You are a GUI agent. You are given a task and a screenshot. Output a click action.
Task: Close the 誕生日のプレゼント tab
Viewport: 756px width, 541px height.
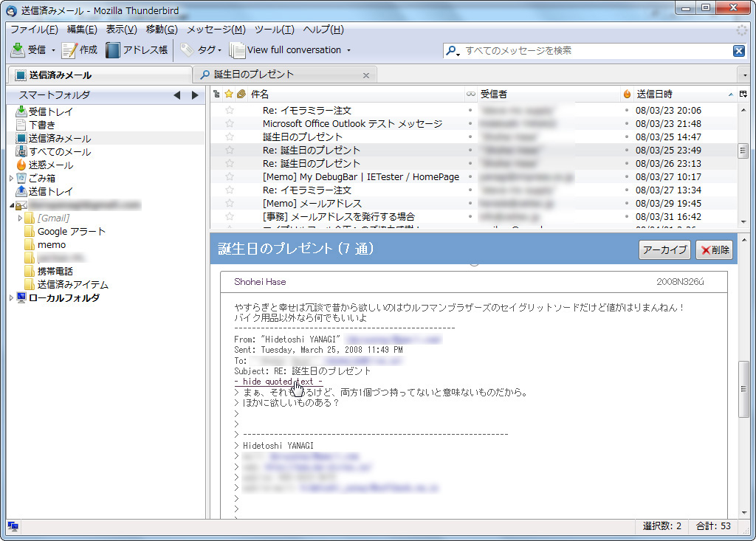[366, 75]
